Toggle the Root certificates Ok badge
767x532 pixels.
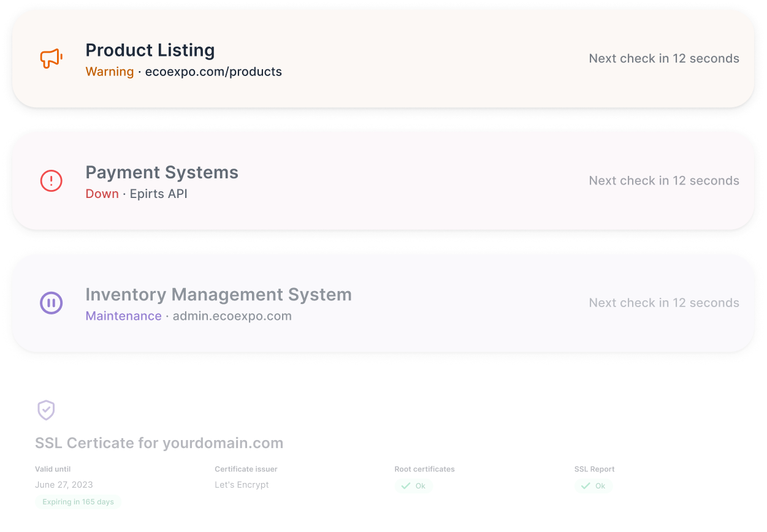pos(414,485)
